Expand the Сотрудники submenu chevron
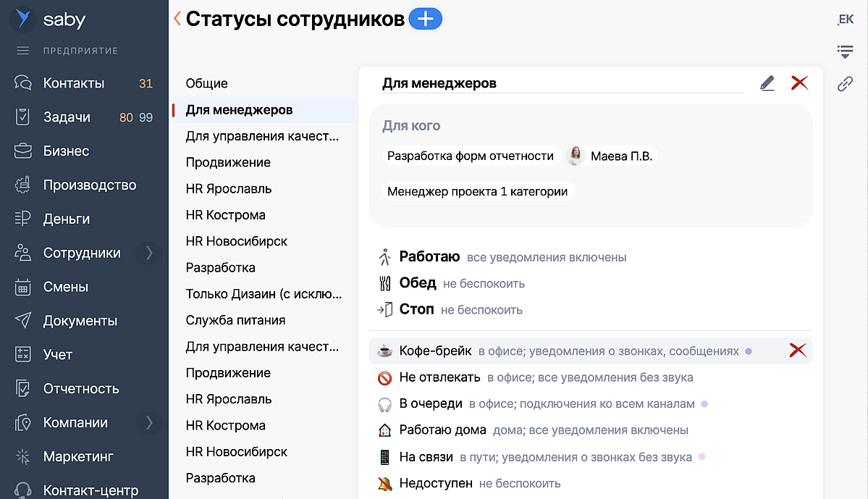 point(149,253)
